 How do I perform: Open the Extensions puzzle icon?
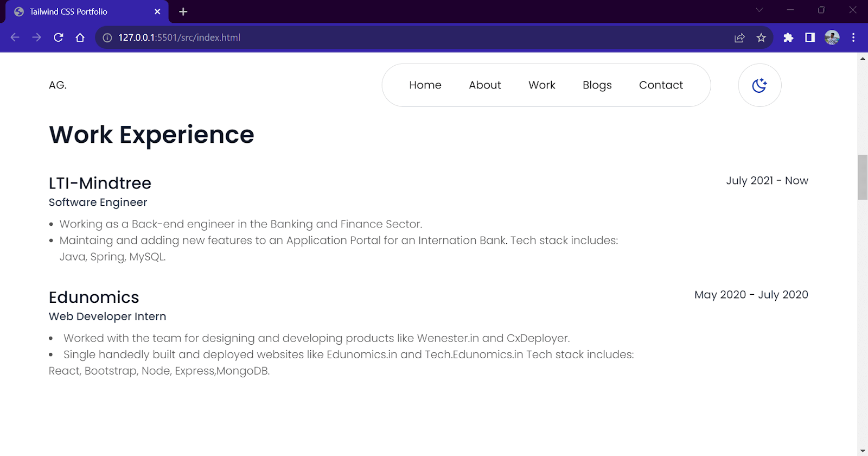click(x=788, y=37)
